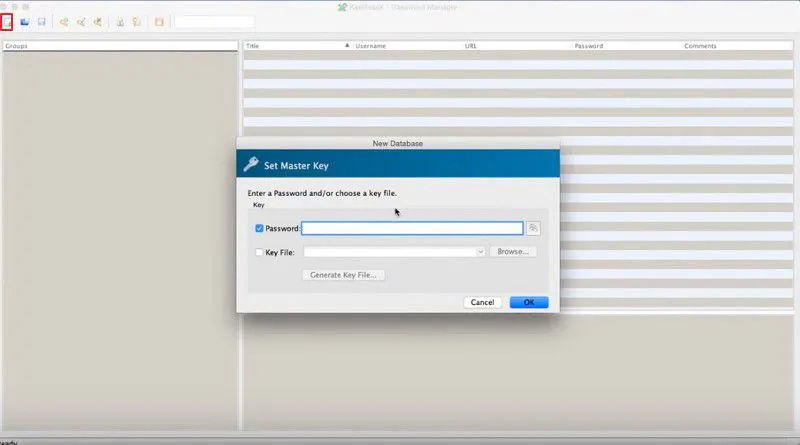The image size is (800, 445).
Task: Click the "Set Master Key" heading text
Action: [x=296, y=166]
